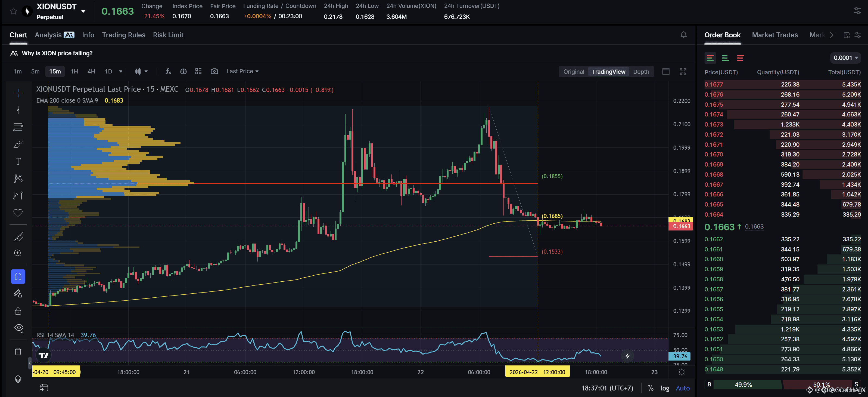Click the TradingView logo on chart
The height and width of the screenshot is (397, 868).
click(x=44, y=355)
